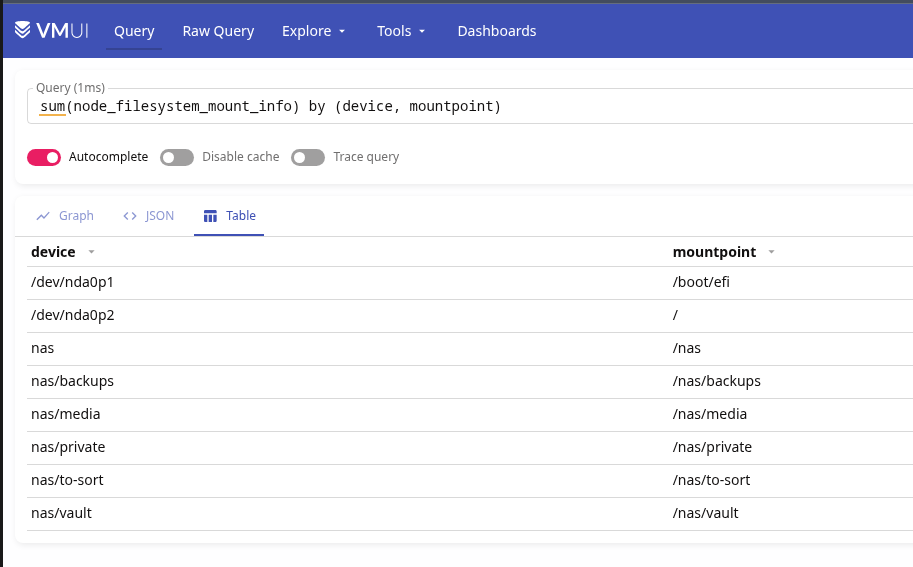This screenshot has height=567, width=913.
Task: Sort by the device column arrow
Action: pyautogui.click(x=92, y=252)
